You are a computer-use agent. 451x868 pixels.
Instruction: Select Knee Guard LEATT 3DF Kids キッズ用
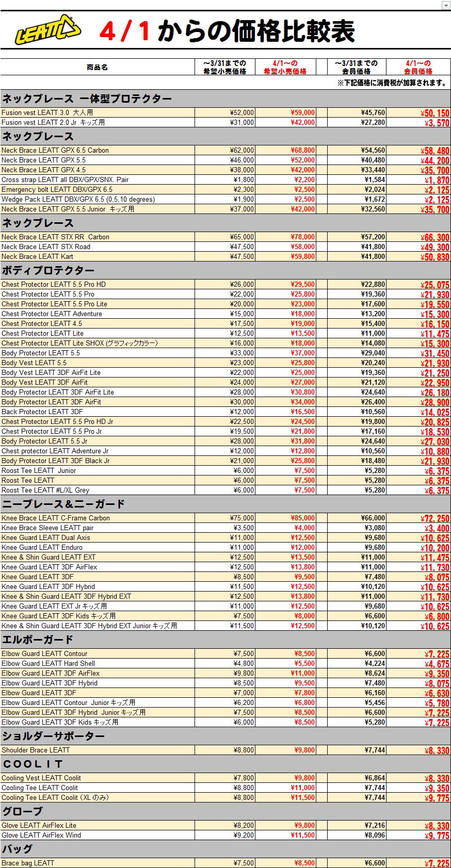tap(59, 616)
